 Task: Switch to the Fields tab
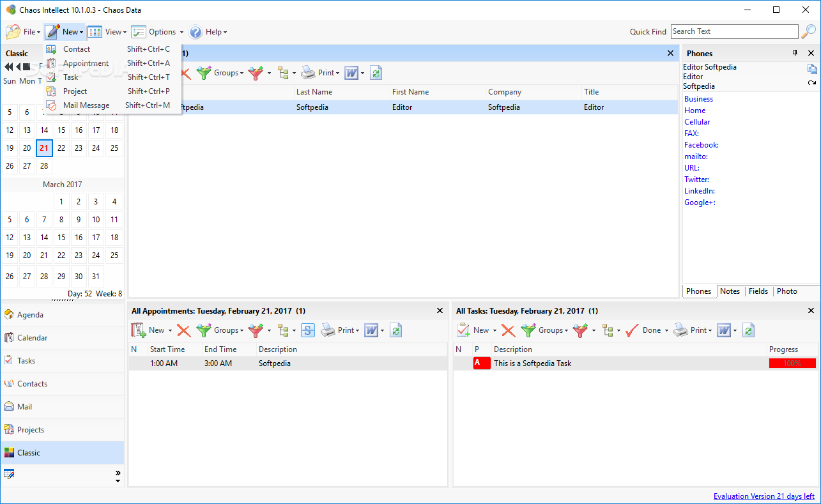point(758,291)
